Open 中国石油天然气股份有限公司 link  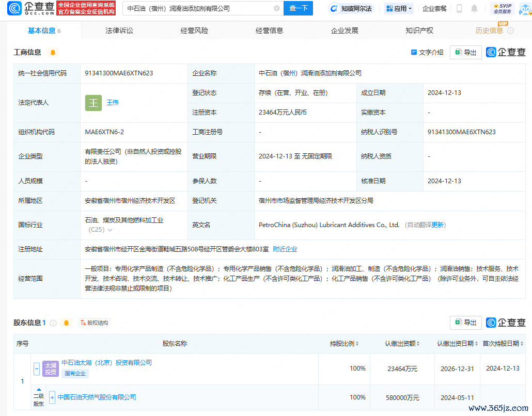pyautogui.click(x=97, y=397)
